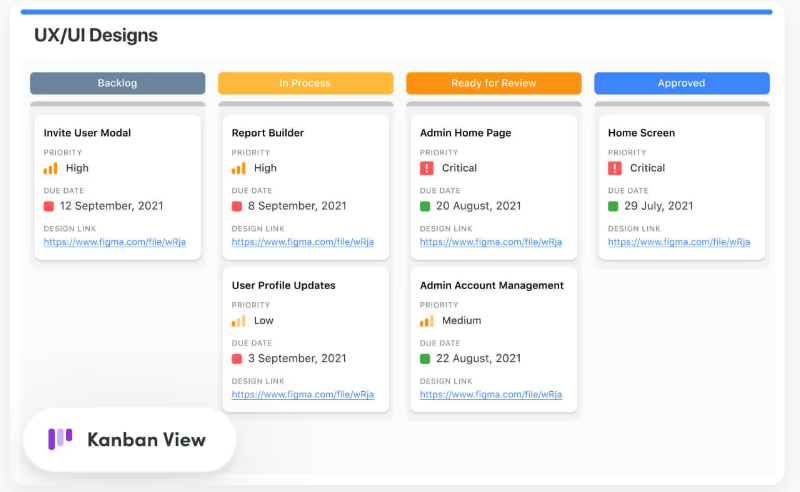Click the High text on Report Builder card
This screenshot has height=492, width=800.
pyautogui.click(x=265, y=168)
